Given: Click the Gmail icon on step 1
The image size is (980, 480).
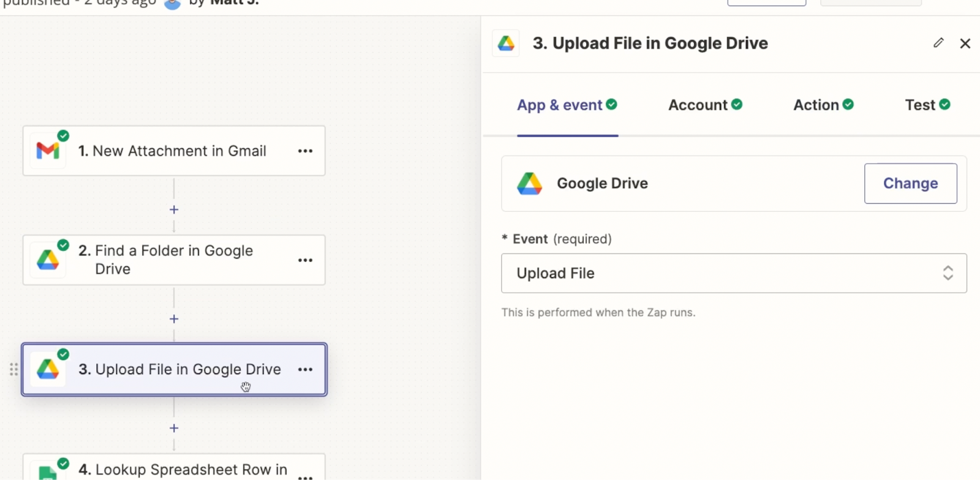Looking at the screenshot, I should click(48, 151).
